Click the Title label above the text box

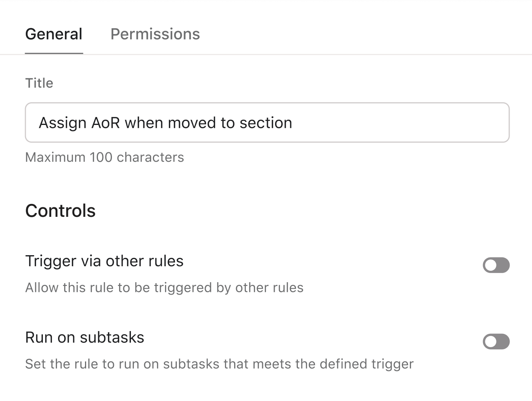tap(39, 83)
